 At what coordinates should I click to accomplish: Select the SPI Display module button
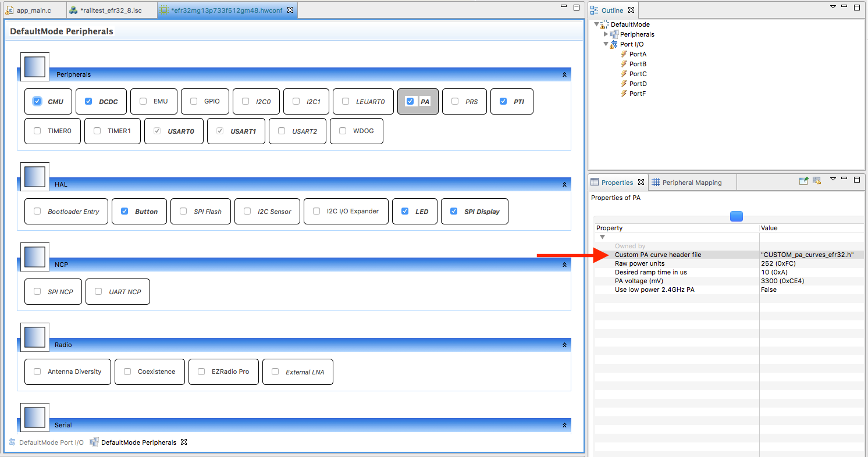pyautogui.click(x=475, y=212)
